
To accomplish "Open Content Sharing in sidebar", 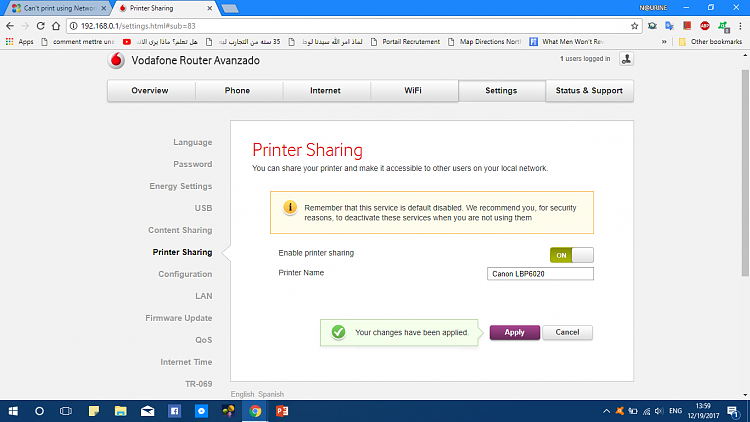I will (180, 230).
